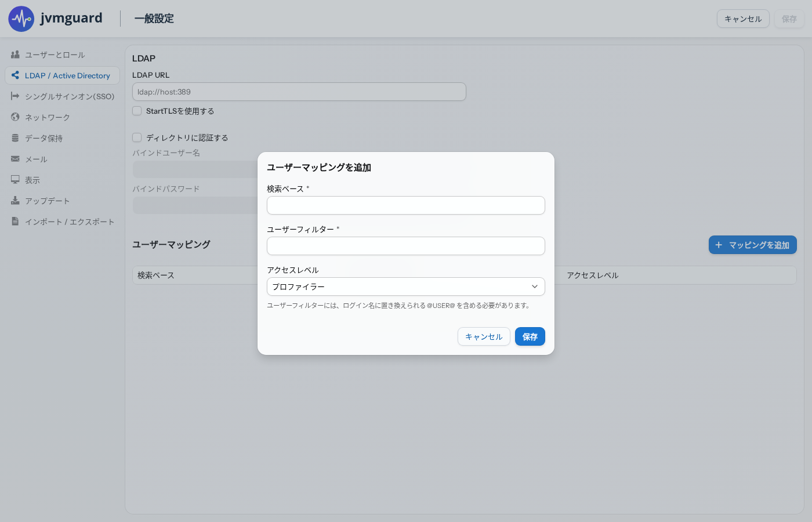The image size is (812, 522).
Task: Click the data retention database icon
Action: 15,138
